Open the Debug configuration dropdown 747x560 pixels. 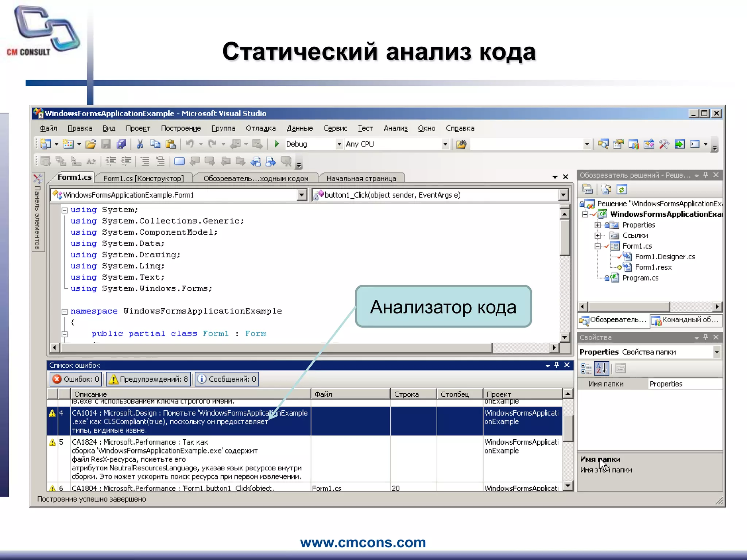[339, 144]
